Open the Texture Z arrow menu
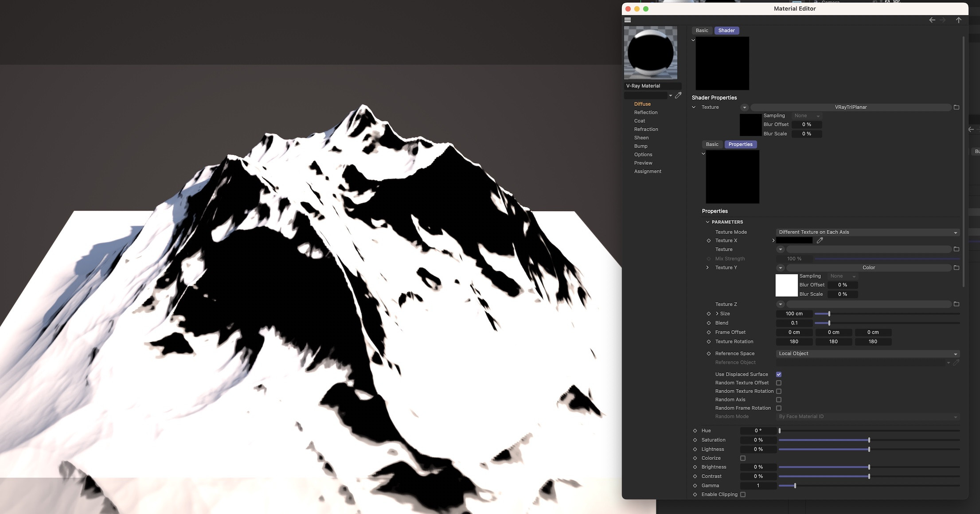The height and width of the screenshot is (514, 980). tap(781, 304)
